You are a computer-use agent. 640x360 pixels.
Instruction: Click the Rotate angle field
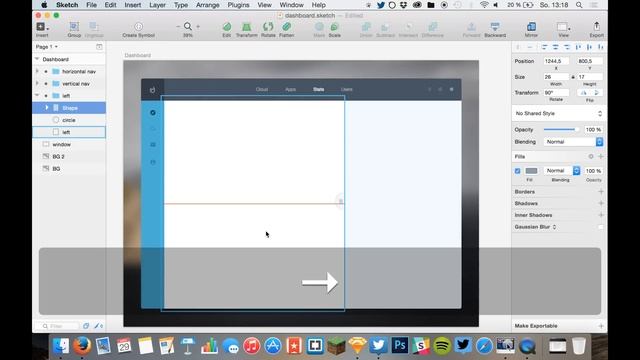tap(556, 93)
